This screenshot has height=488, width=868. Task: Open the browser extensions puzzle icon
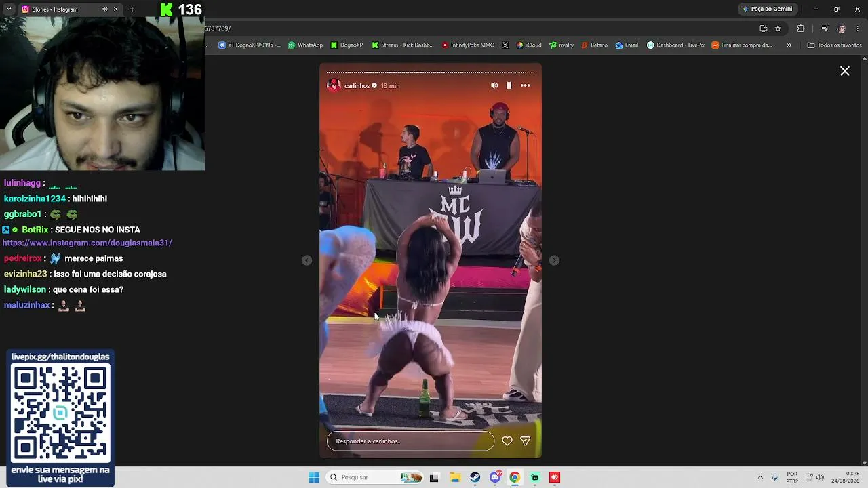coord(801,28)
